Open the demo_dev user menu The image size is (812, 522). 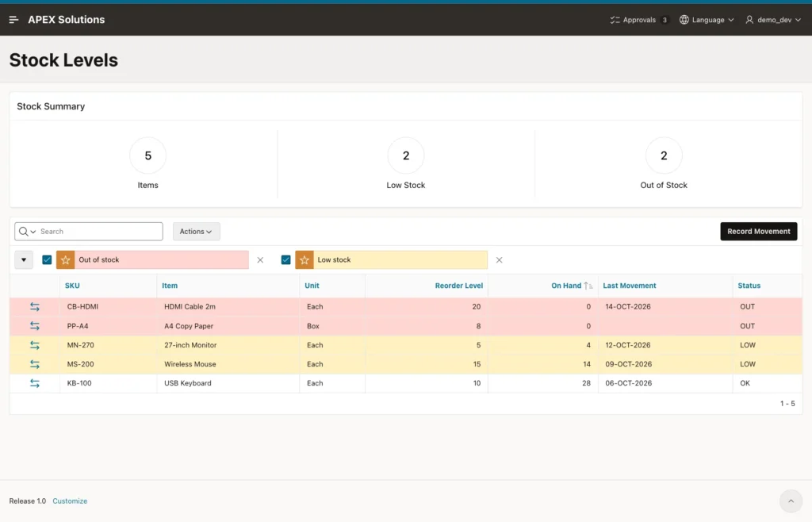[x=773, y=20]
